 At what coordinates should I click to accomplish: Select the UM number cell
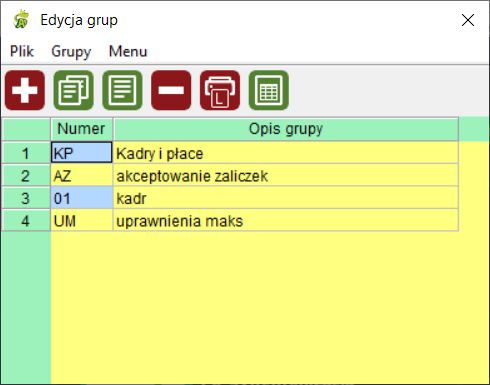tap(82, 221)
